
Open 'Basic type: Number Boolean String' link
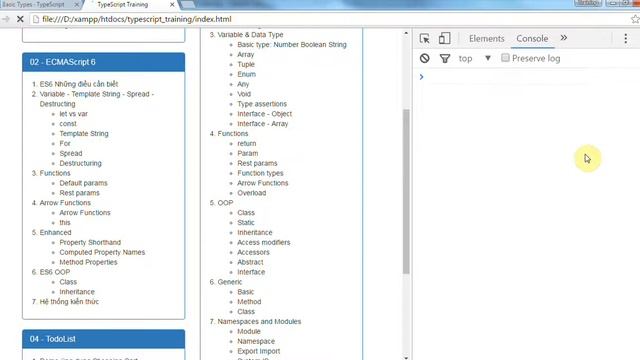click(x=292, y=44)
